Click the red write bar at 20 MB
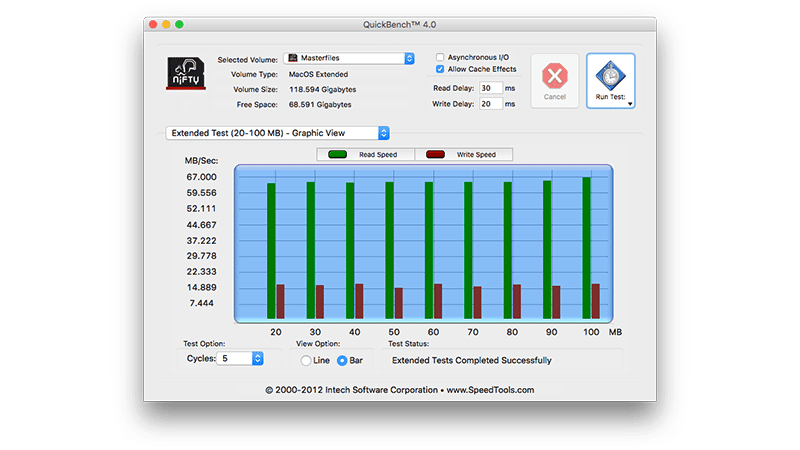Screen dimensions: 800x450 point(280,301)
